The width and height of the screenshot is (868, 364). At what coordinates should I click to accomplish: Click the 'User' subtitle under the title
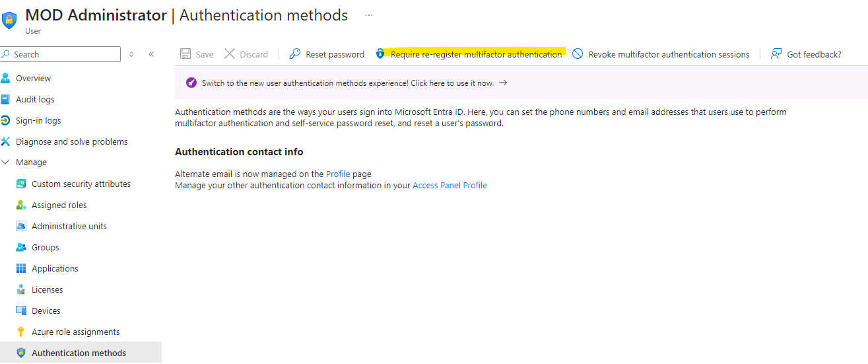coord(33,31)
